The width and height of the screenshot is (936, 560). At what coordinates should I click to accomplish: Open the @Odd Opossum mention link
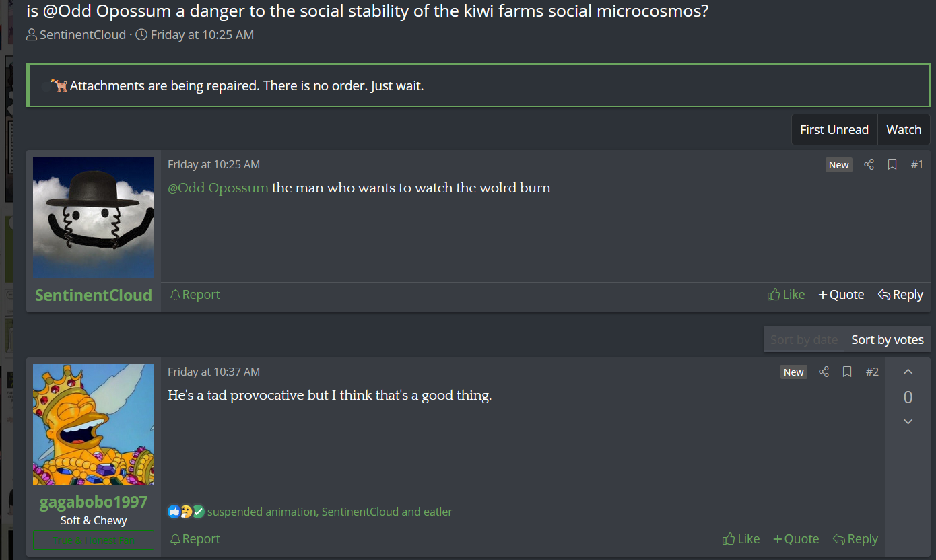218,188
